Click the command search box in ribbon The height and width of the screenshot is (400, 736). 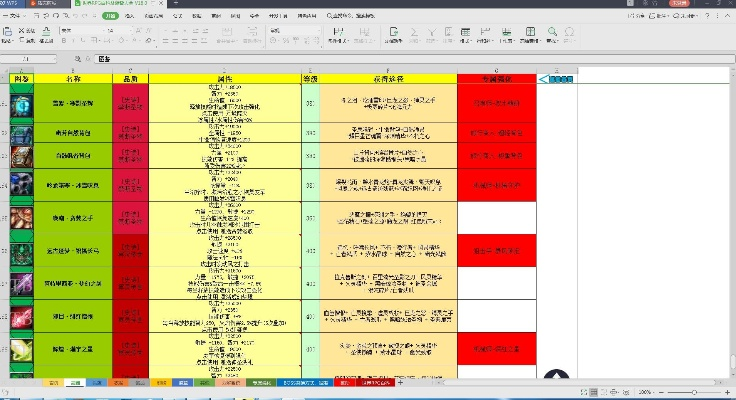click(x=351, y=15)
